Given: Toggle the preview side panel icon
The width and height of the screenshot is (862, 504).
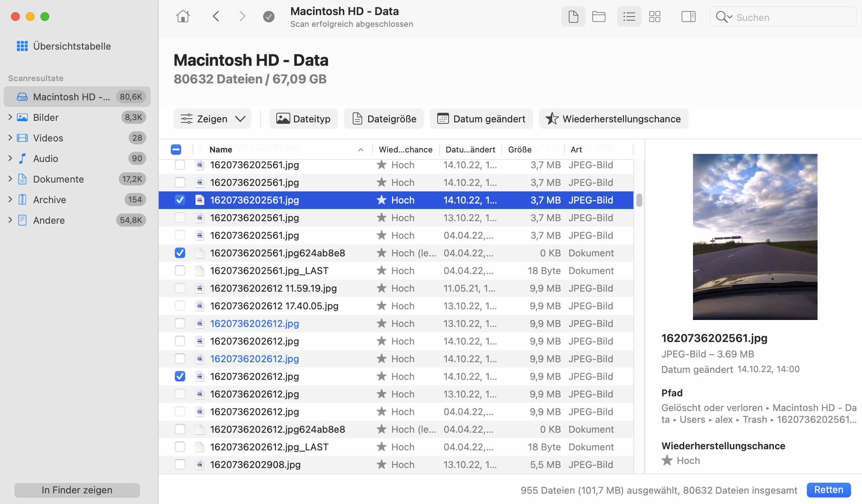Looking at the screenshot, I should coord(688,17).
